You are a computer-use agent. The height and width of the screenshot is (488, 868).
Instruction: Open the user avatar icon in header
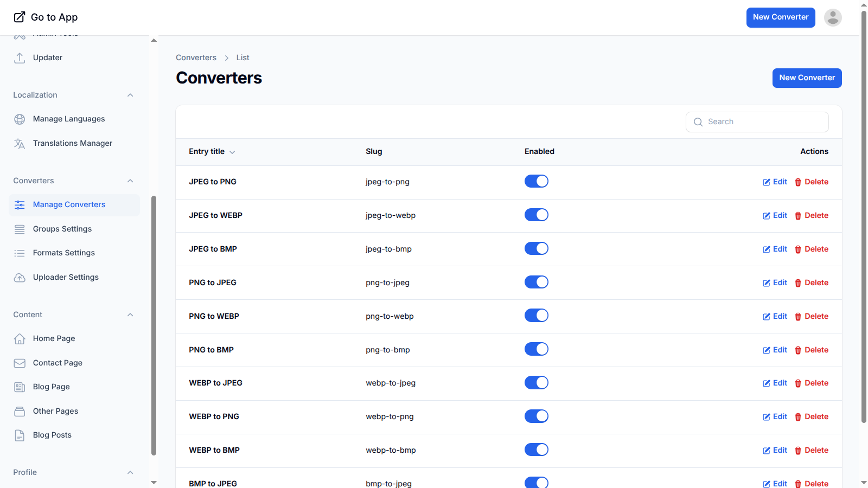pos(833,17)
